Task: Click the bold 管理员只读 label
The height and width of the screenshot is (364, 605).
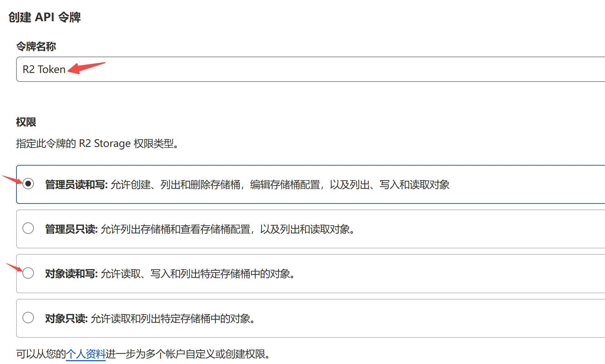Action: click(71, 229)
